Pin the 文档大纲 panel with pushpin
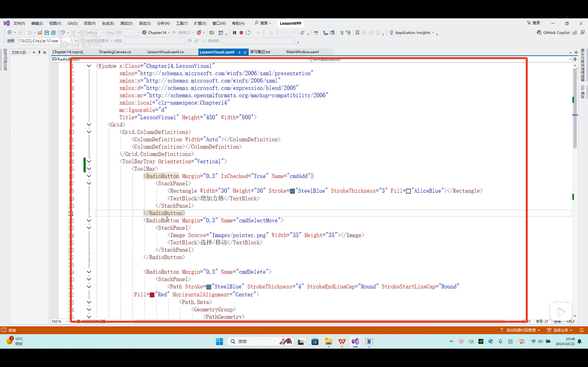Viewport: 588px width, 367px height. [x=39, y=52]
